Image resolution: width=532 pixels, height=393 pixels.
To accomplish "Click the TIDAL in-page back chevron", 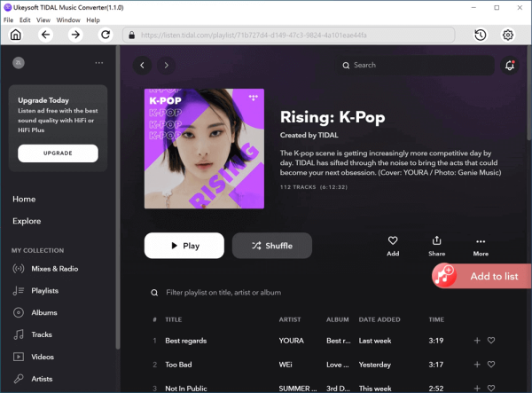I will tap(142, 65).
